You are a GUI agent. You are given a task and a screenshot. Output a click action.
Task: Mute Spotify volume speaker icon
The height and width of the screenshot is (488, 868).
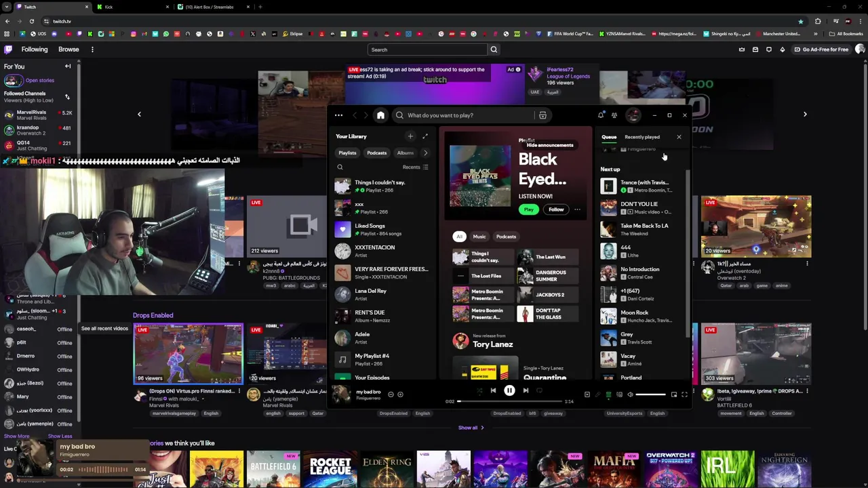pos(630,394)
